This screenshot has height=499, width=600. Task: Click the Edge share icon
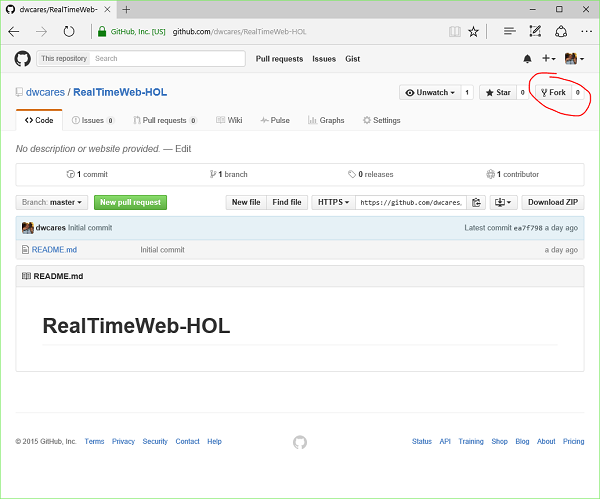click(561, 31)
